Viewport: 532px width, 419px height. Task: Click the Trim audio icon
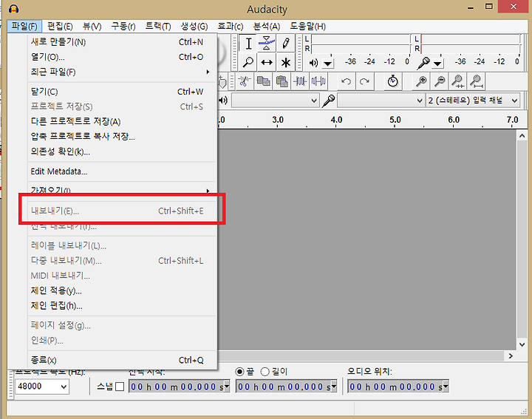tap(300, 81)
